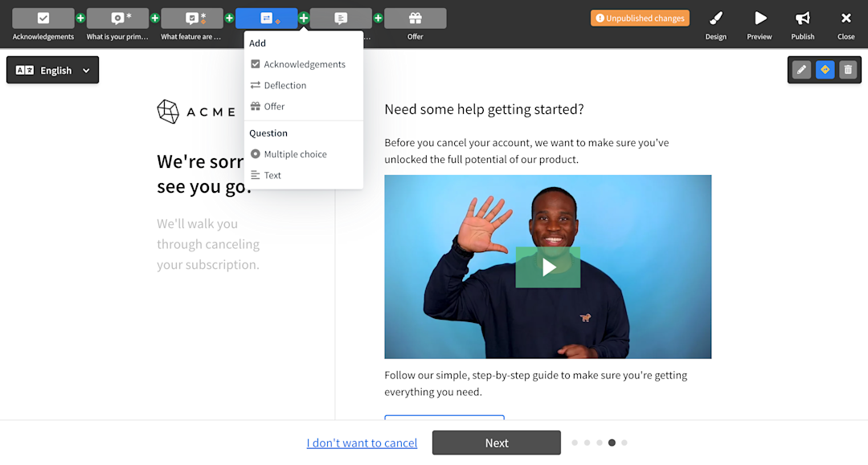Close the editor with the X icon
The image size is (868, 465).
click(845, 25)
